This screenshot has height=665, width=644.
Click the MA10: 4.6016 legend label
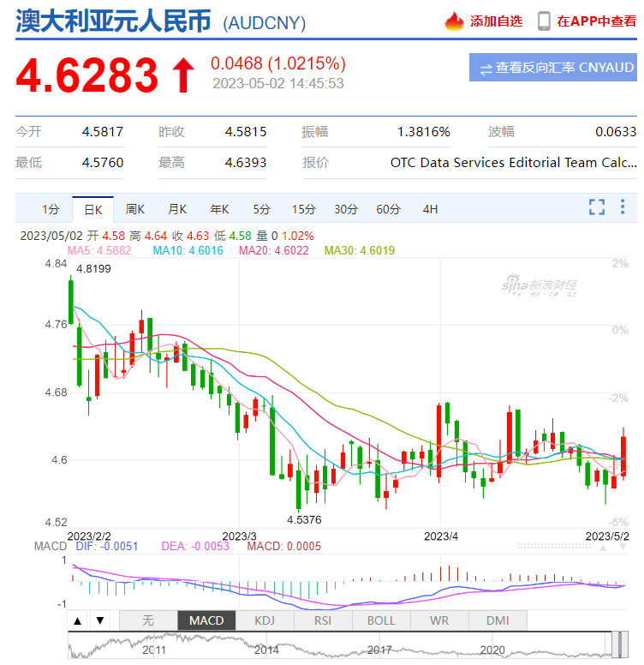[x=188, y=250]
